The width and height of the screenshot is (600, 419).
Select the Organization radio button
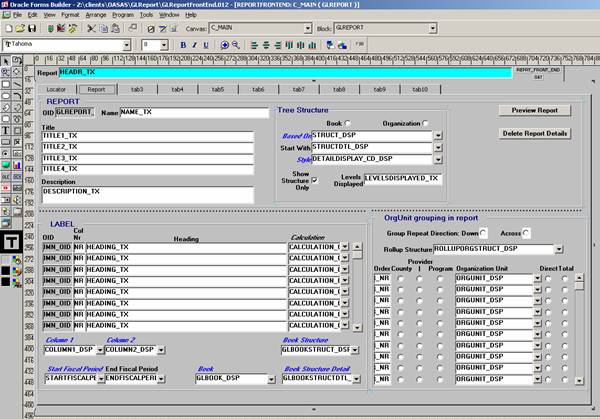click(425, 123)
